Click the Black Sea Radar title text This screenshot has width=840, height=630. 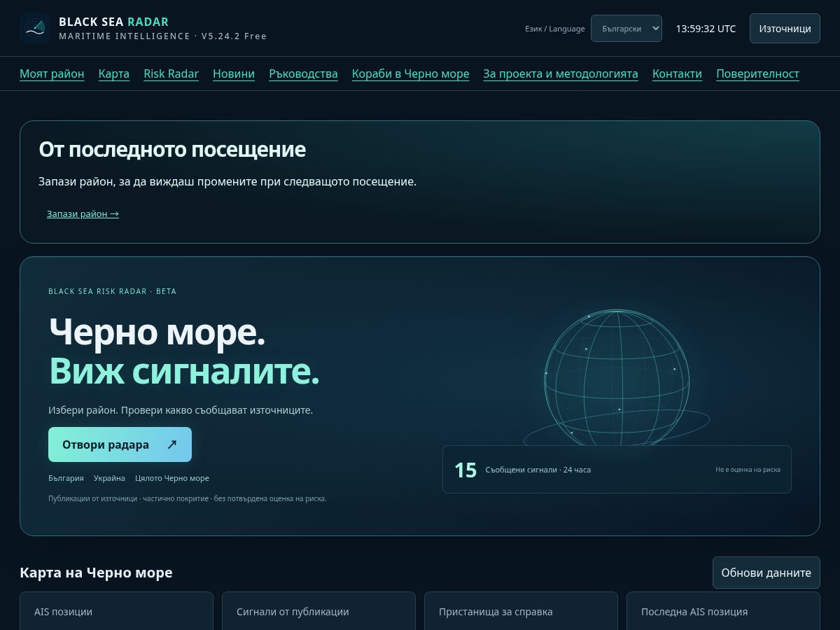(113, 22)
